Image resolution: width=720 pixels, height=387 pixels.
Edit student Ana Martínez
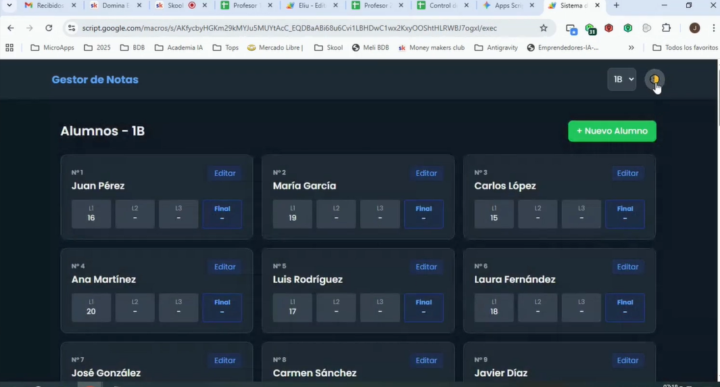click(225, 267)
